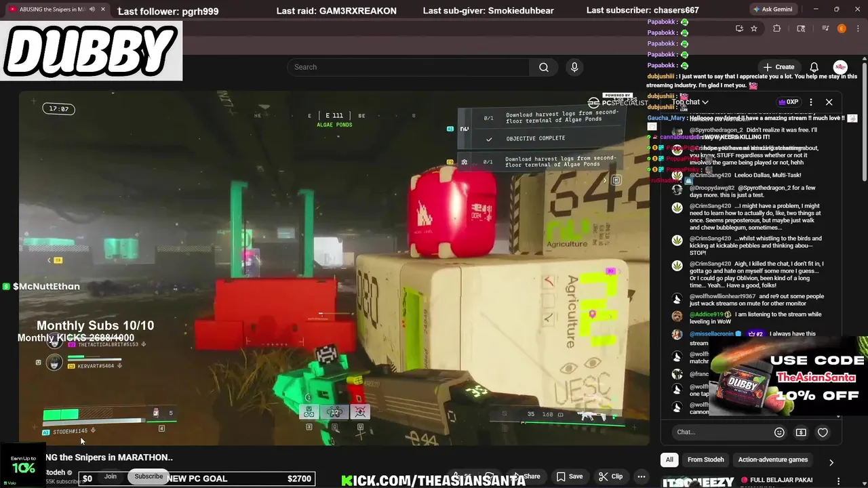Show more suggestion chips with right arrow
This screenshot has height=488, width=868.
831,462
